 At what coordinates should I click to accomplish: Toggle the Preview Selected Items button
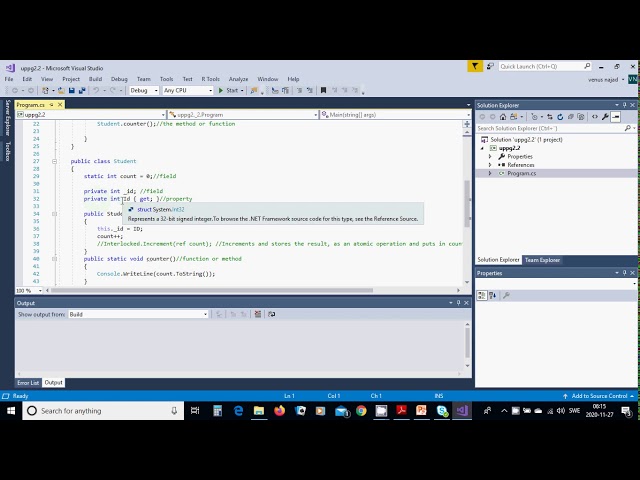(x=616, y=117)
